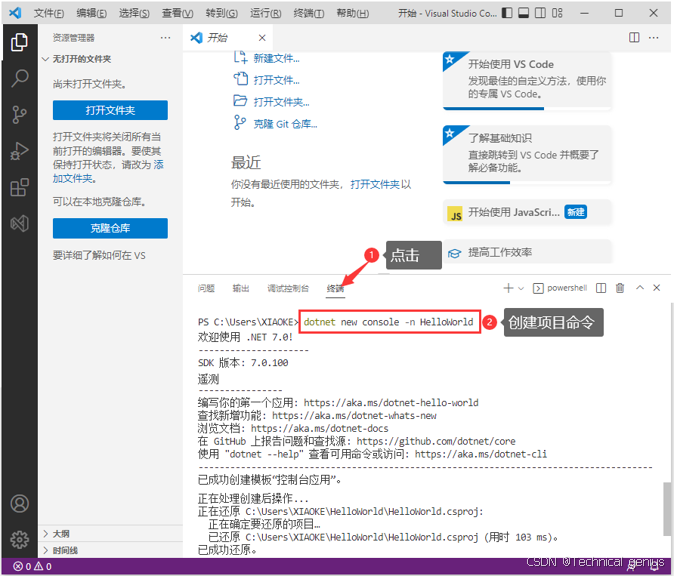
Task: Click the 打开文件... link
Action: pos(276,80)
